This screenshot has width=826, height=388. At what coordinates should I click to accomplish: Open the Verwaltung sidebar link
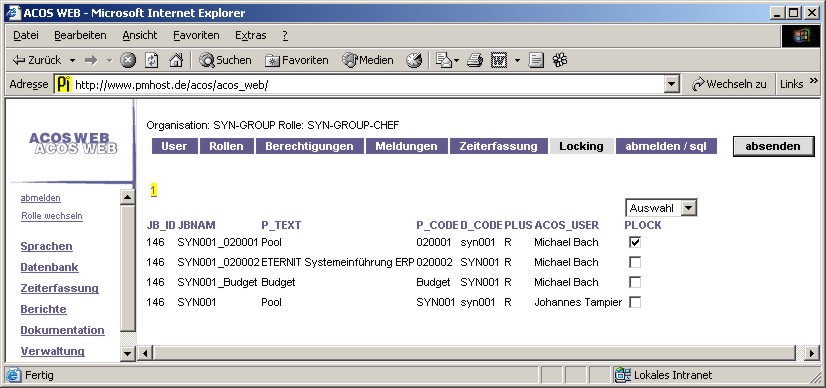[53, 351]
